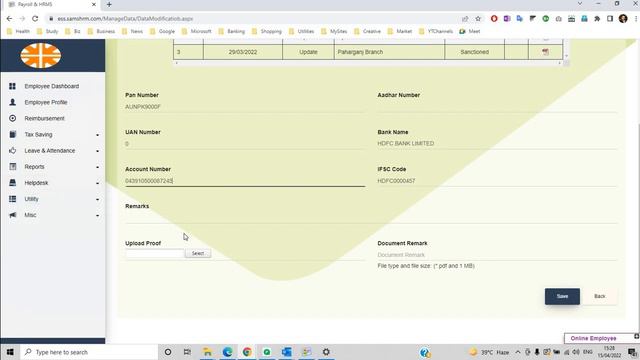Click the Pan Number field
This screenshot has width=640, height=360.
click(245, 107)
